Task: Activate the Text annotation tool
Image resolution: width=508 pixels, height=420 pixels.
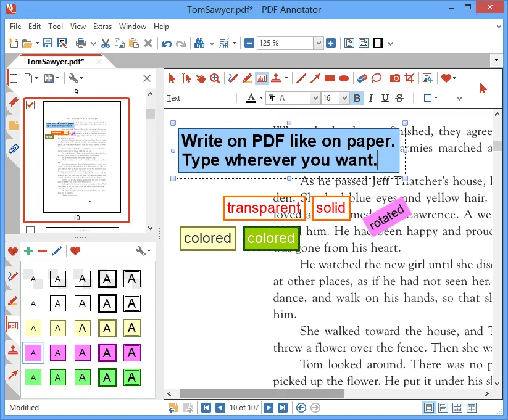Action: click(262, 78)
